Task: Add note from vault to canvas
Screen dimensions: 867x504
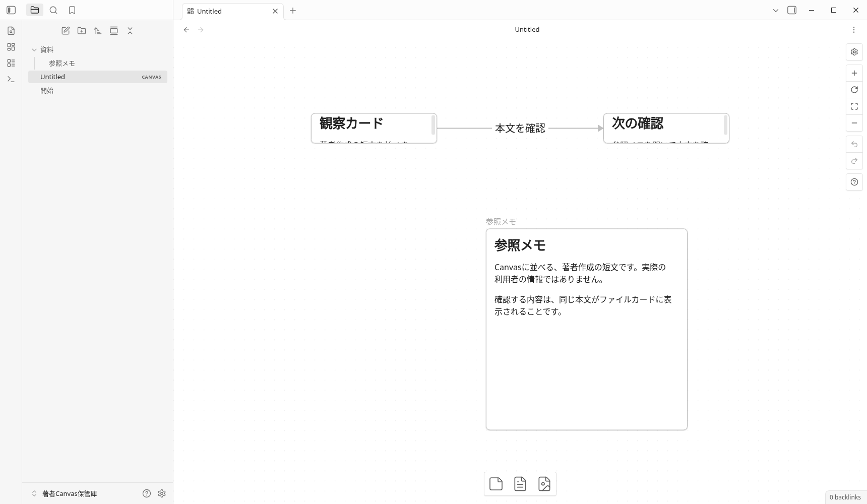Action: (520, 484)
